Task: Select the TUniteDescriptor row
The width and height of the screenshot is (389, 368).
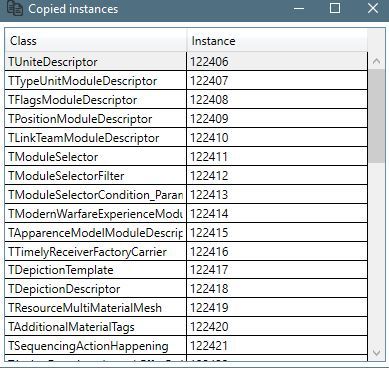Action: click(186, 62)
